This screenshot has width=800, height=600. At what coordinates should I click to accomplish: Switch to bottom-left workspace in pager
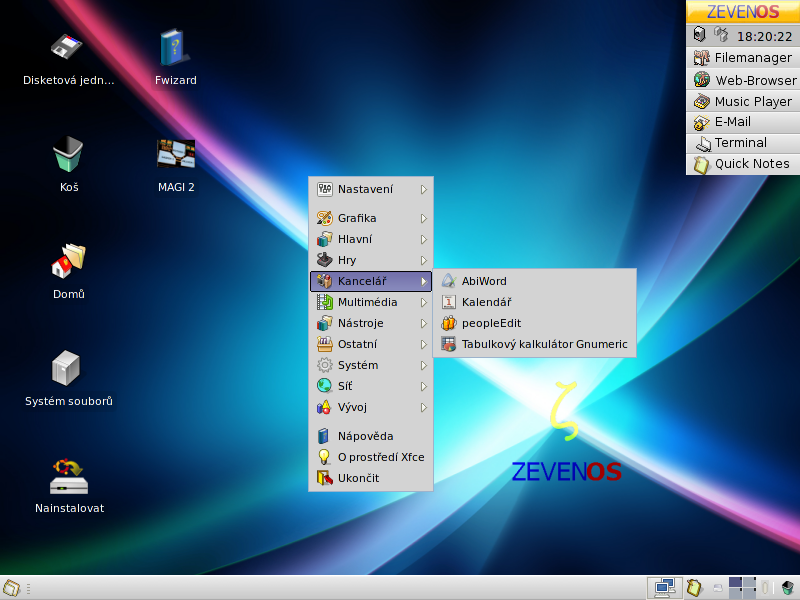[735, 593]
